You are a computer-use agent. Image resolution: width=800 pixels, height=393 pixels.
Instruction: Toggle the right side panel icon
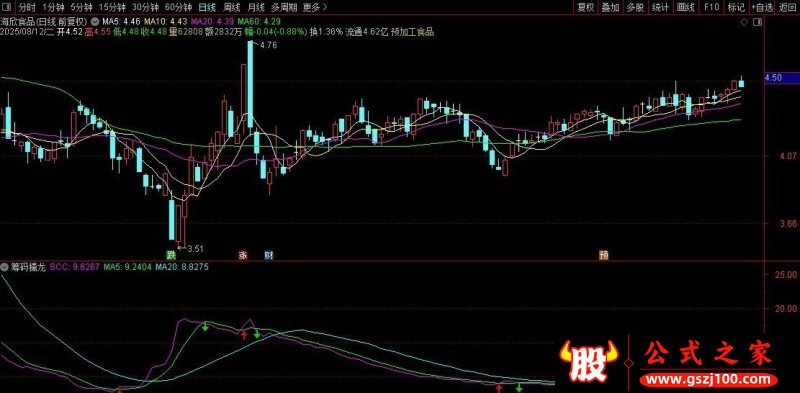(759, 22)
